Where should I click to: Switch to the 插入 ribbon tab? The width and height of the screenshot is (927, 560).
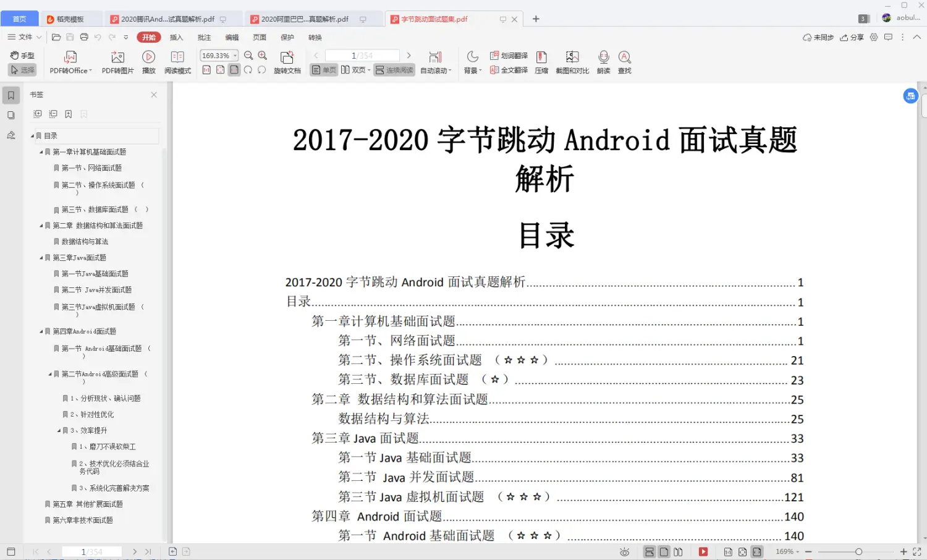tap(176, 37)
